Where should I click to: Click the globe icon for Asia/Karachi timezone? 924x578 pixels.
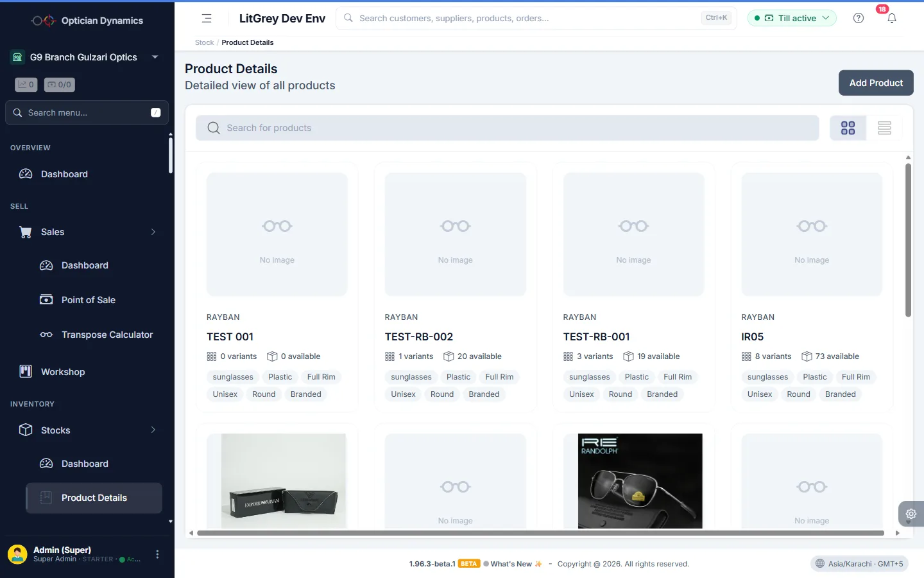coord(820,564)
